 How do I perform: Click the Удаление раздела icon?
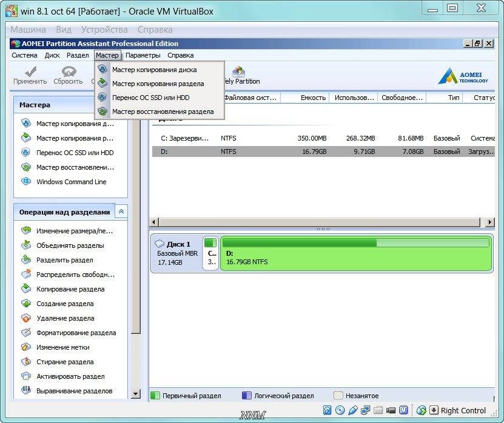point(26,318)
